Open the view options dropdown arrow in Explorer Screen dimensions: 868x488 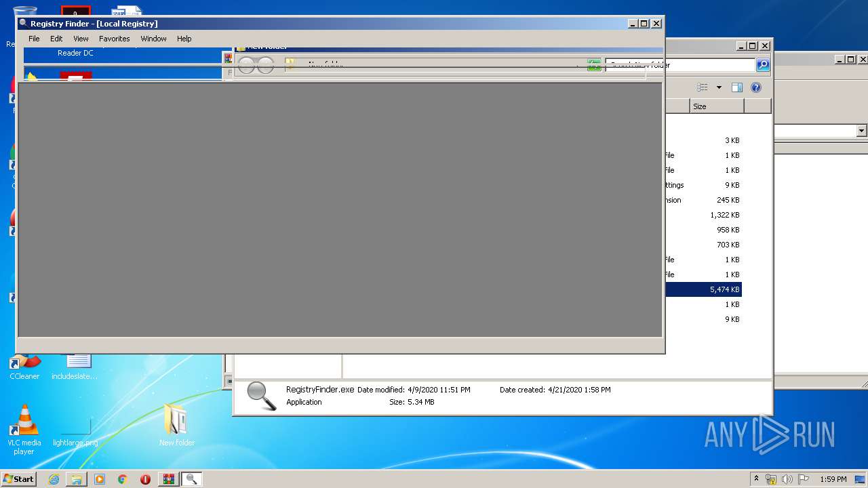coord(719,87)
